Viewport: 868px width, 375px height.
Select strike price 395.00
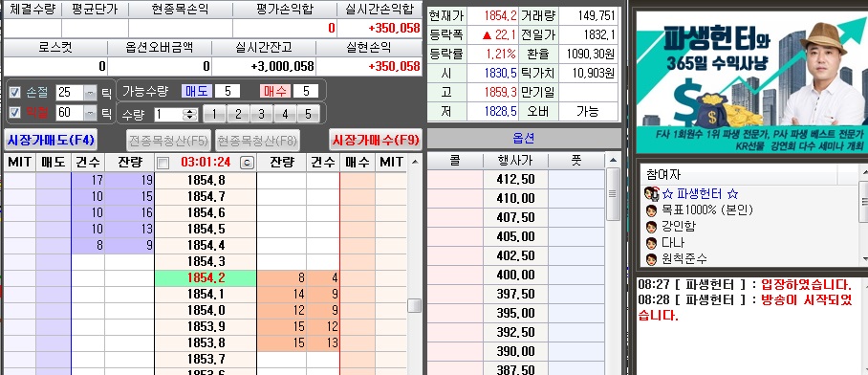516,314
